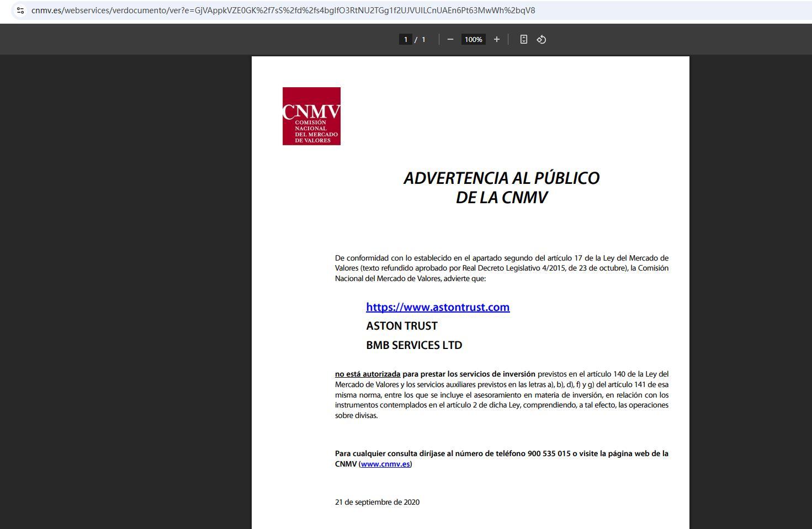This screenshot has width=812, height=529.
Task: Click the underlined 'no está autorizada' text
Action: (x=367, y=374)
